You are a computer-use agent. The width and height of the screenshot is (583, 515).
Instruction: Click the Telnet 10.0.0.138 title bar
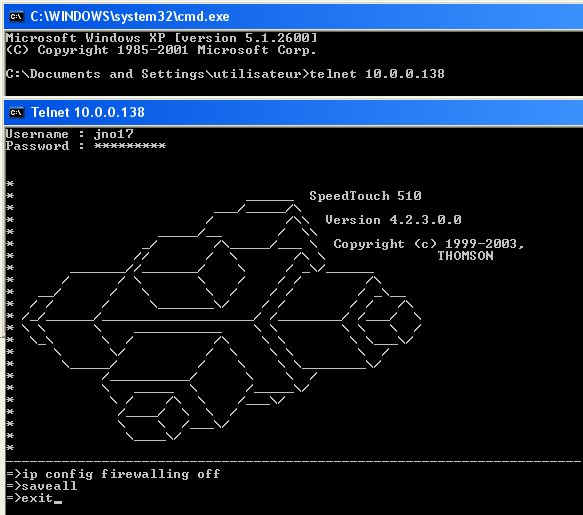(293, 112)
